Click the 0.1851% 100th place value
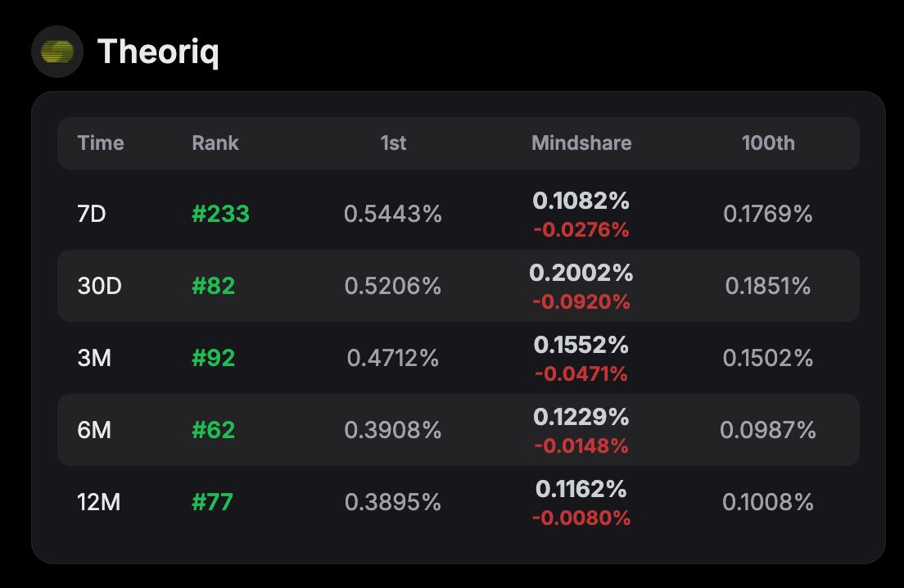 tap(768, 286)
